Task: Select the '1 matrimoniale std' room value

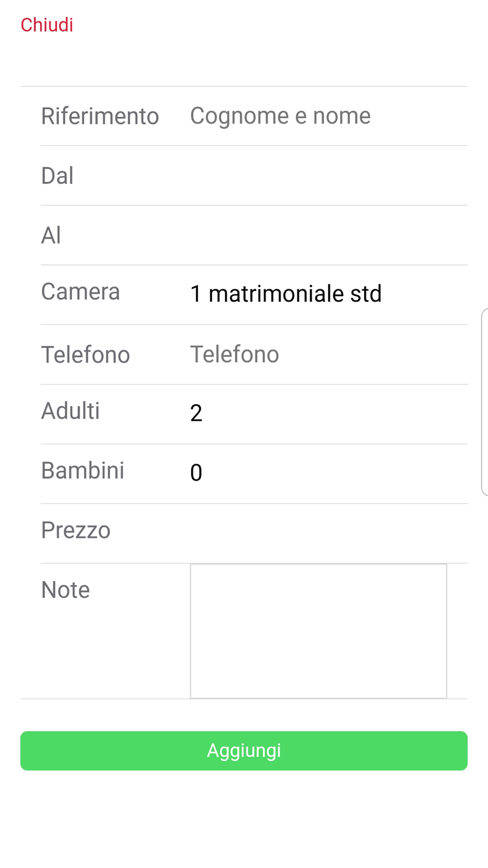Action: 286,294
